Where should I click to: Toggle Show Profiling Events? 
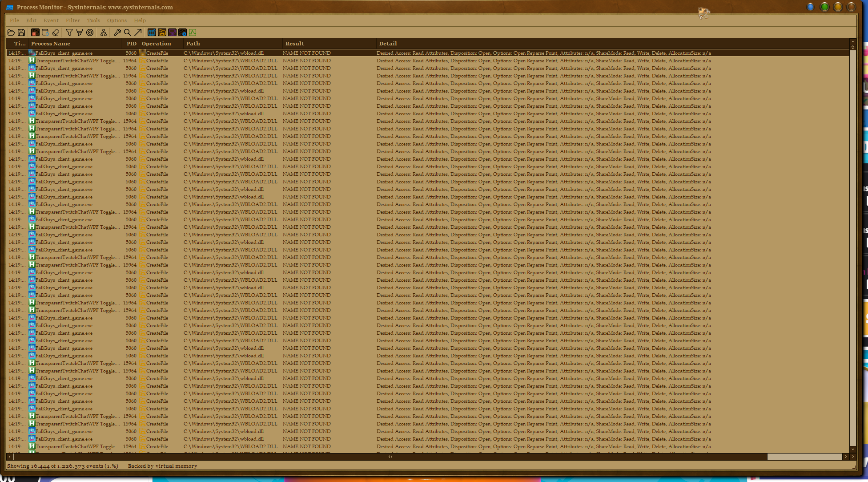[193, 32]
